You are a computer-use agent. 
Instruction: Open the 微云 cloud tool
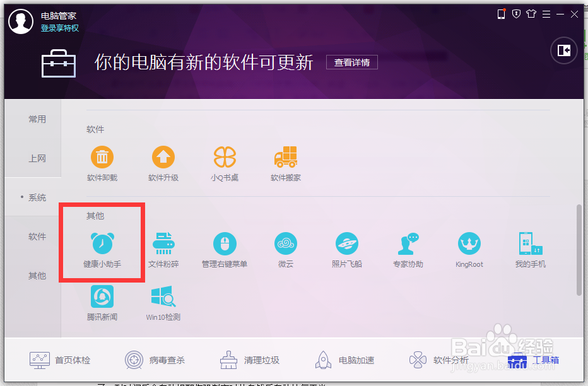click(x=286, y=250)
